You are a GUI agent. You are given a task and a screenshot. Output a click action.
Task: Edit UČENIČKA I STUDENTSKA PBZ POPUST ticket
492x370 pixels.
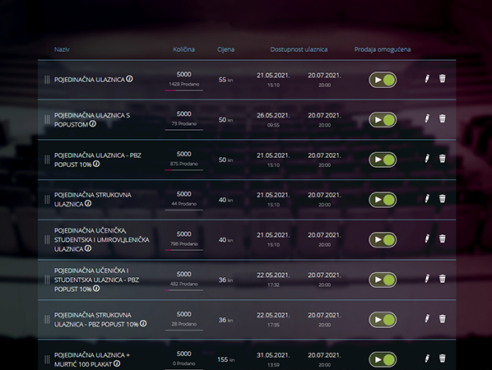(x=427, y=279)
